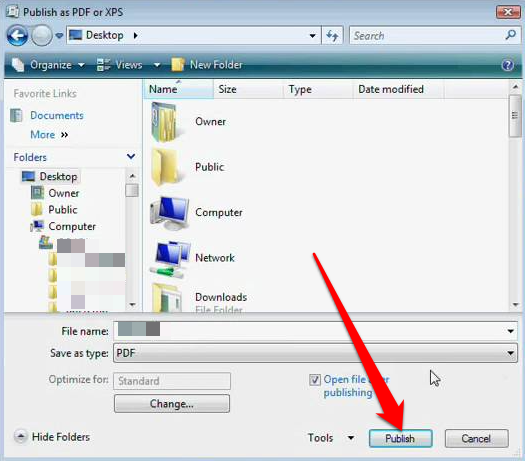Click the Publish button
Screen dimensions: 525x461
(x=400, y=438)
